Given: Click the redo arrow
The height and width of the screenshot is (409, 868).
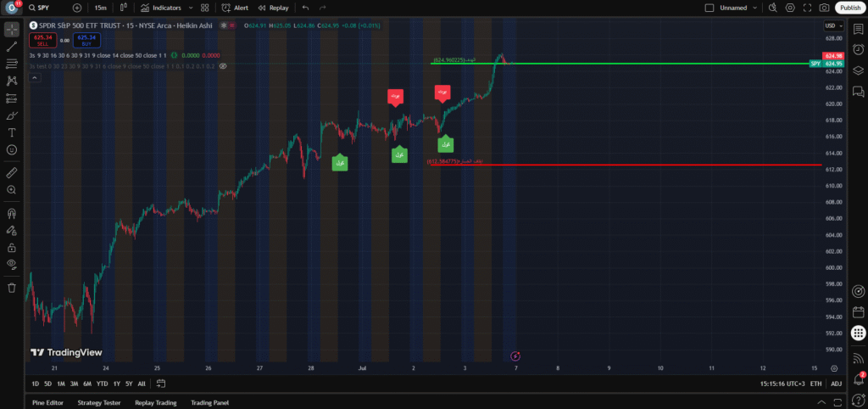Looking at the screenshot, I should click(x=322, y=8).
